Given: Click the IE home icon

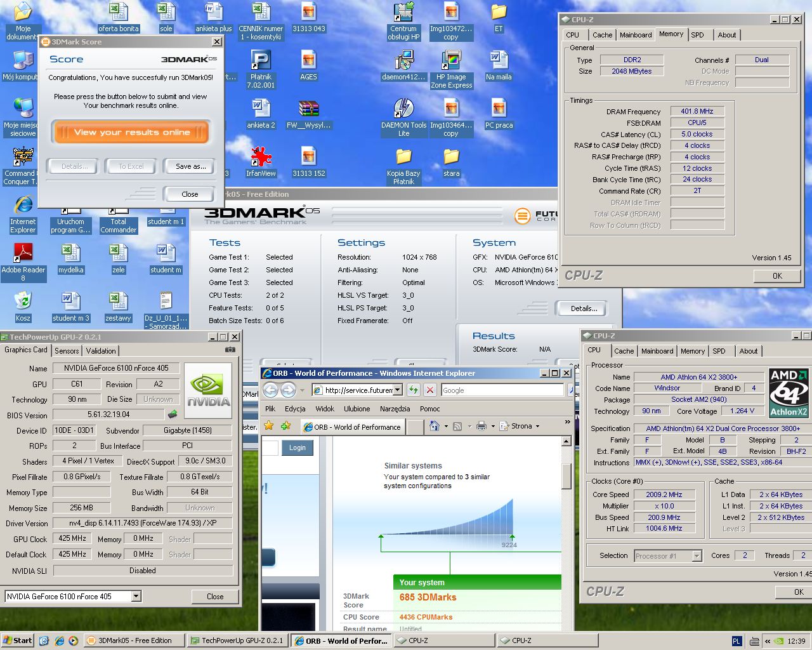Looking at the screenshot, I should coord(435,426).
